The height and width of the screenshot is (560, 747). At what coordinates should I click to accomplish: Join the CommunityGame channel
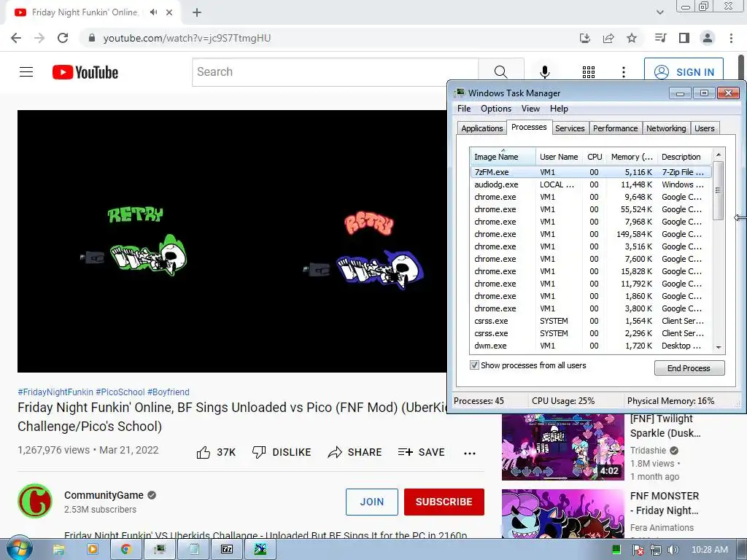(x=371, y=502)
